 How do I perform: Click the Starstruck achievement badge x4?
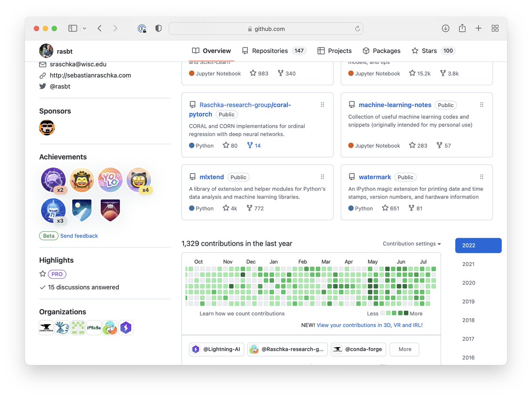(139, 180)
